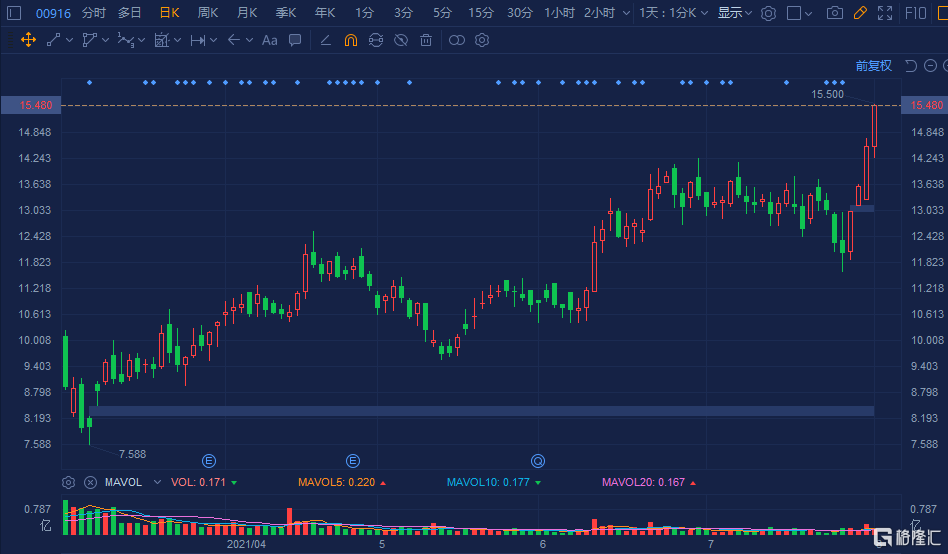The height and width of the screenshot is (554, 948).
Task: Click the text annotation 'Aa' tool
Action: (269, 40)
